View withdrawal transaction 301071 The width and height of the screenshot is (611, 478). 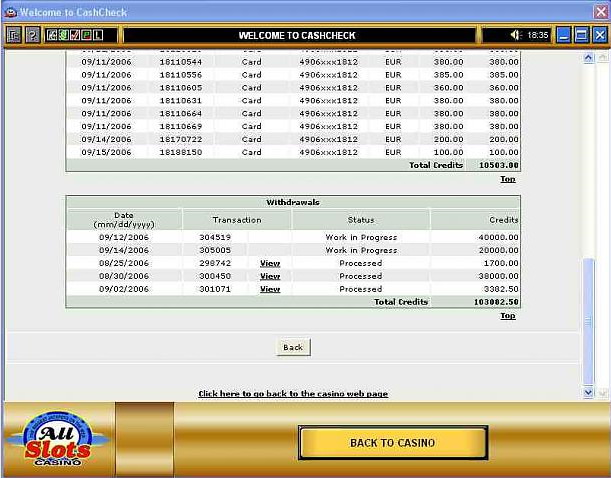270,289
